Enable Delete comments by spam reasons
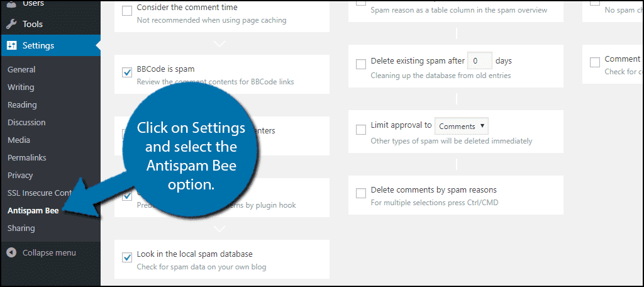The image size is (644, 287). pos(361,193)
